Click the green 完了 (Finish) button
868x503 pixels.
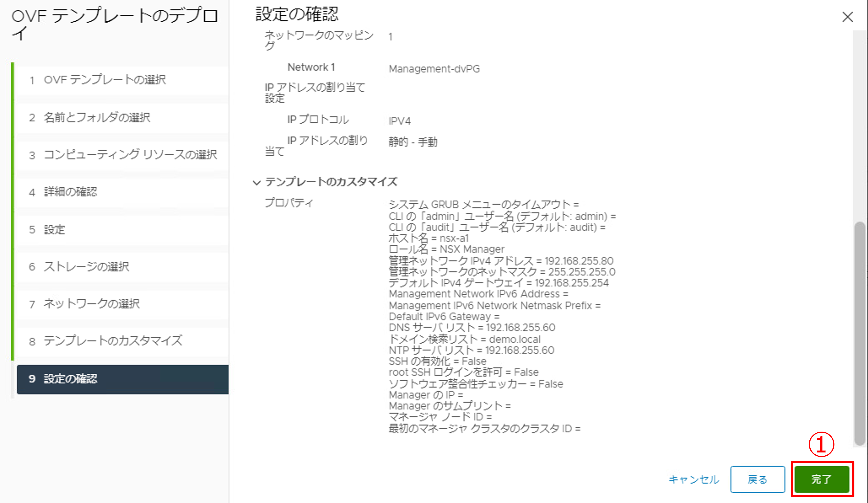tap(822, 479)
